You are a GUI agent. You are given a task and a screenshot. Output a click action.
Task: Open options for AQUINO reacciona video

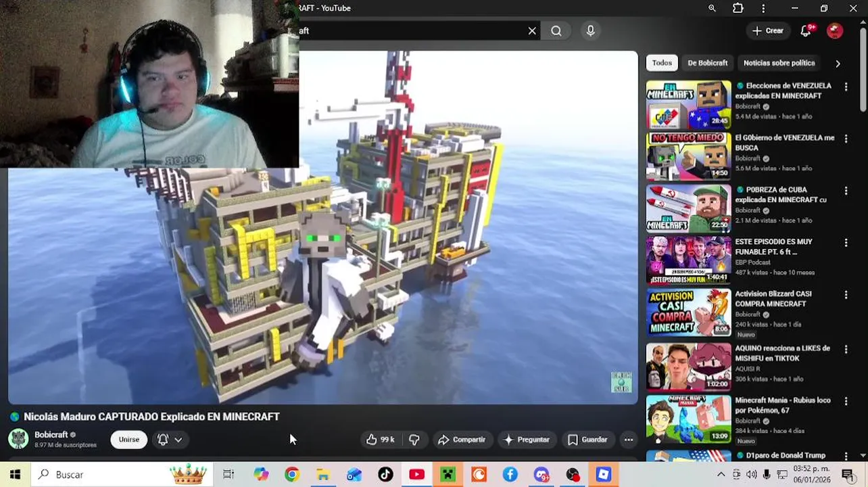click(x=846, y=349)
